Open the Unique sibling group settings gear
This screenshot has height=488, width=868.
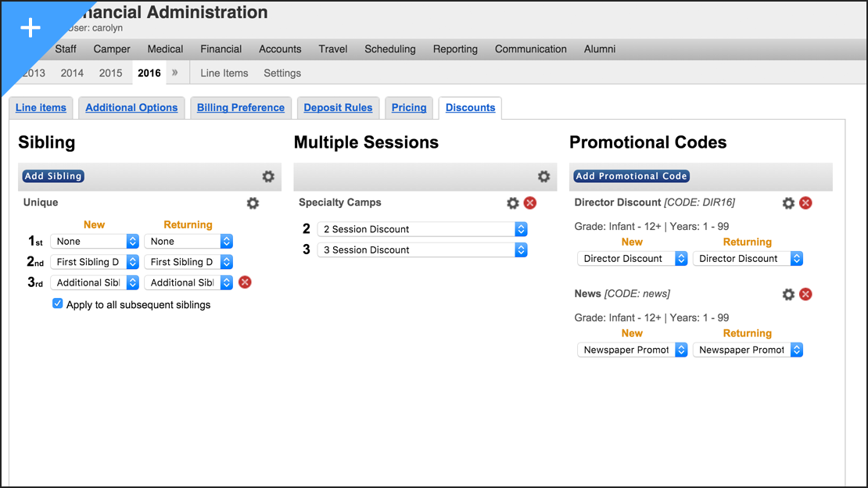pos(253,203)
